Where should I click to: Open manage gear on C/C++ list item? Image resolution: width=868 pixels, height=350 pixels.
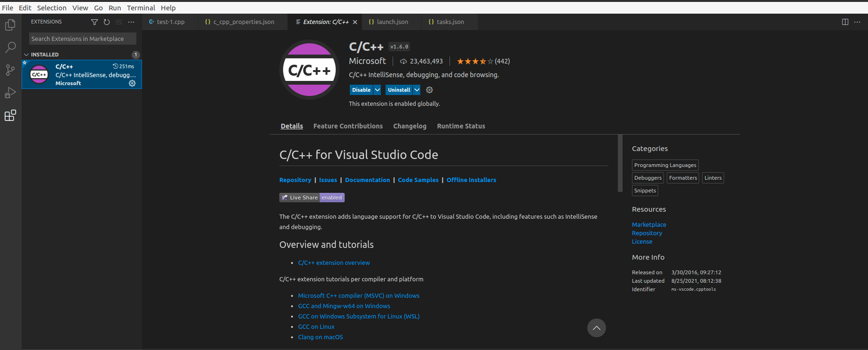coord(132,83)
